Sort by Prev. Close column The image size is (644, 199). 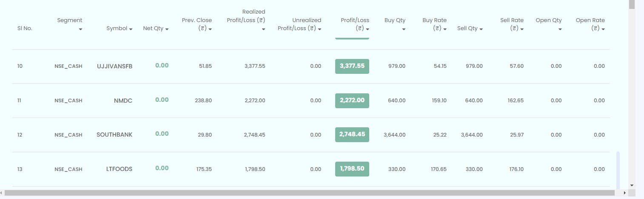tap(210, 29)
